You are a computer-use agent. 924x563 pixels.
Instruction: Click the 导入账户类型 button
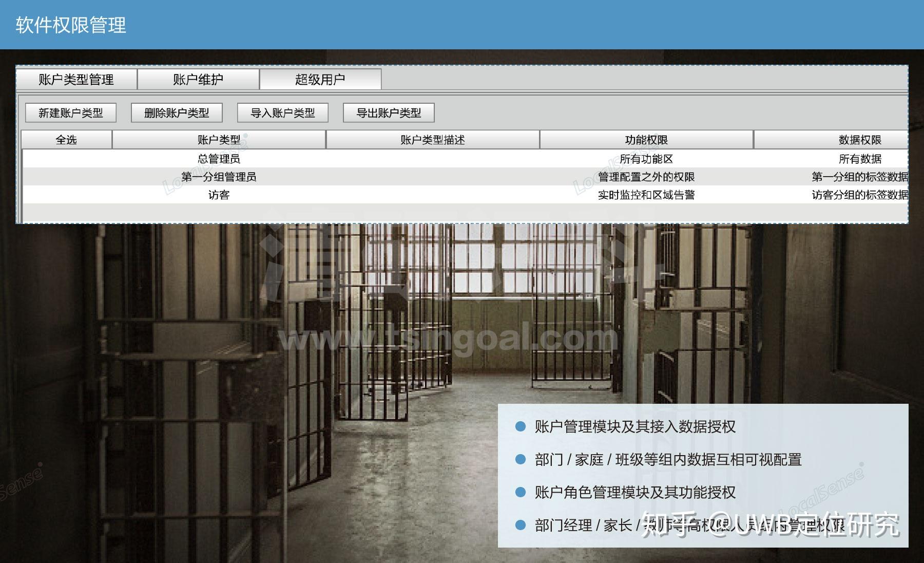click(x=283, y=113)
